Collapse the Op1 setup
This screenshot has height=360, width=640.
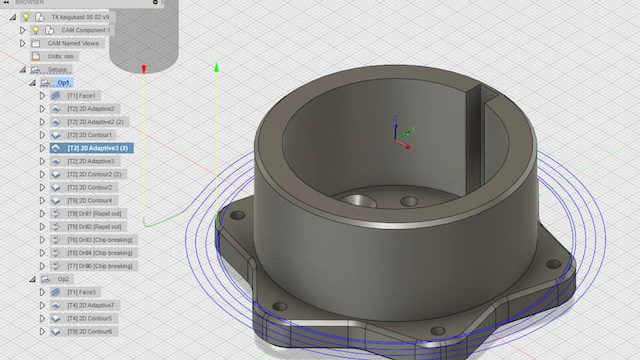pyautogui.click(x=33, y=83)
